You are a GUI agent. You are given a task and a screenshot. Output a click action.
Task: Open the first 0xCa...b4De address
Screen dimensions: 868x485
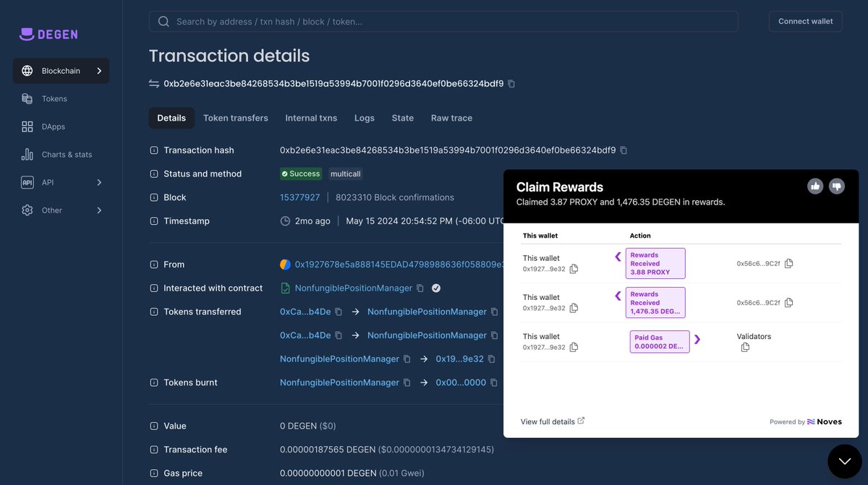tap(305, 312)
